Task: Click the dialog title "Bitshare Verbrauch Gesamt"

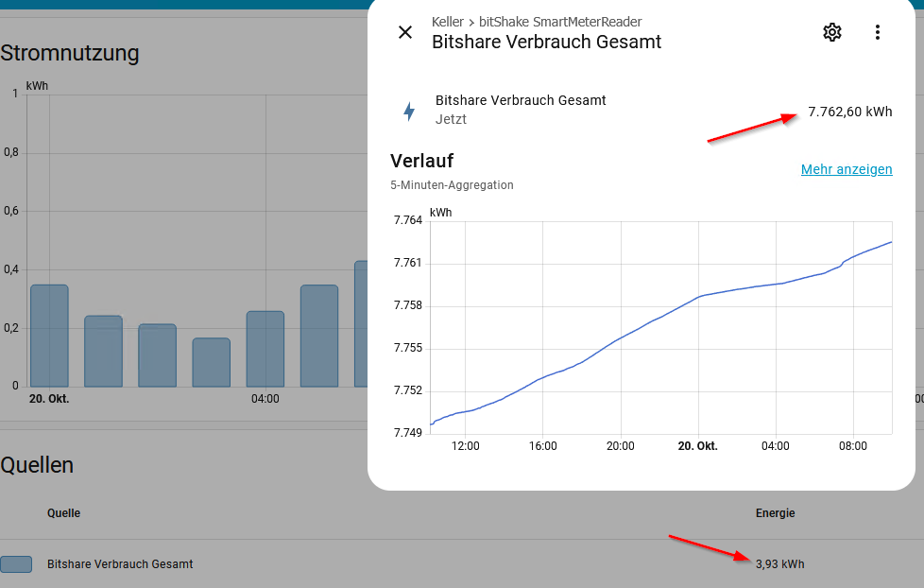Action: tap(546, 43)
